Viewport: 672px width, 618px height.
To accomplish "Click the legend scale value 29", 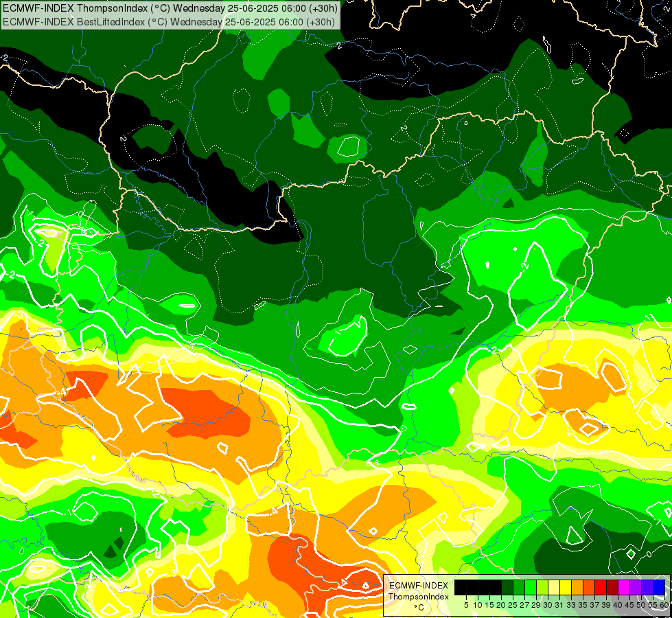I will [536, 605].
